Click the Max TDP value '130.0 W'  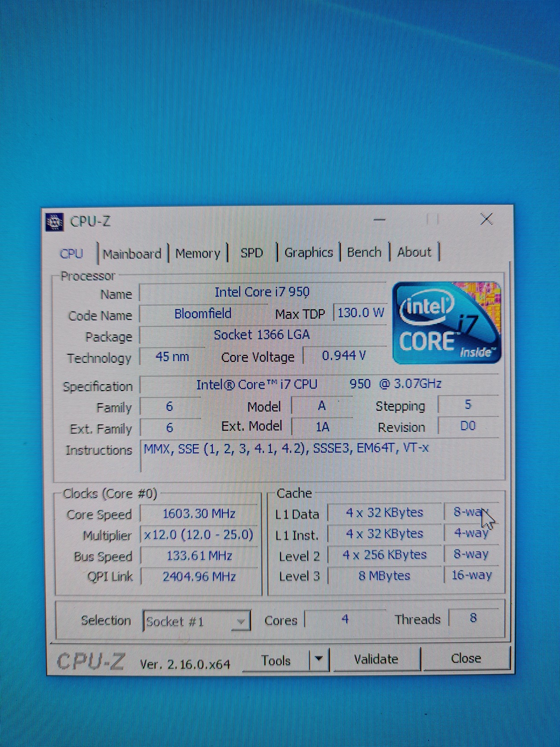360,313
